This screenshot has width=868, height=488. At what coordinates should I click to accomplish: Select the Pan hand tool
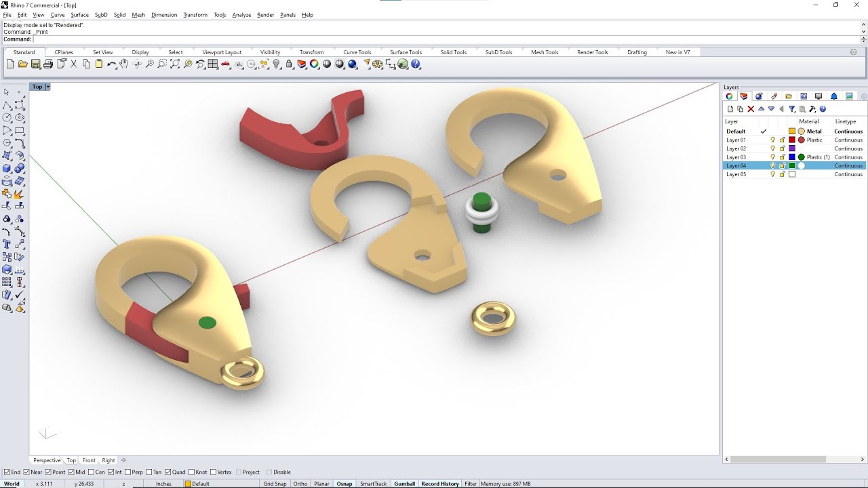[x=123, y=64]
